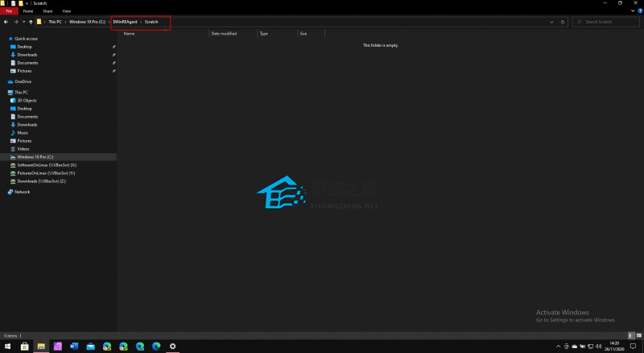Open Desktop under This PC
Viewport: 644px width, 353px height.
pos(25,109)
